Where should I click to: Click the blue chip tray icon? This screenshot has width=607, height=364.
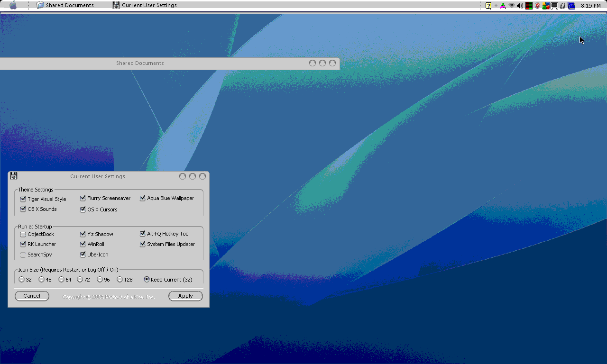click(571, 6)
